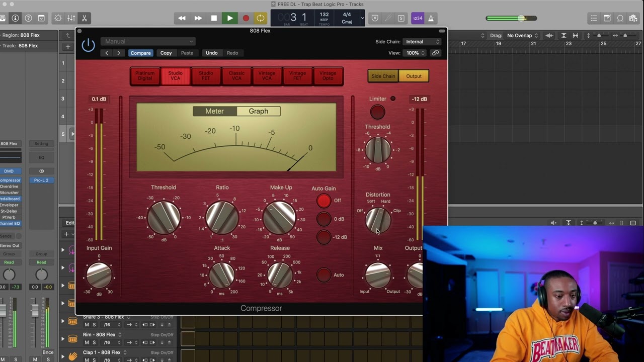Open the List Editors icon
644x362 pixels.
(x=594, y=18)
